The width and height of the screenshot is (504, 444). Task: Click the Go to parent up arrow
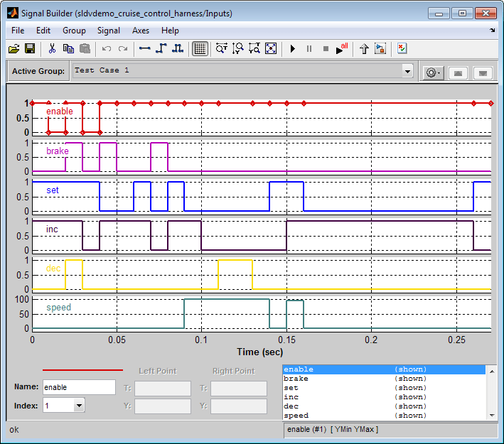point(364,48)
